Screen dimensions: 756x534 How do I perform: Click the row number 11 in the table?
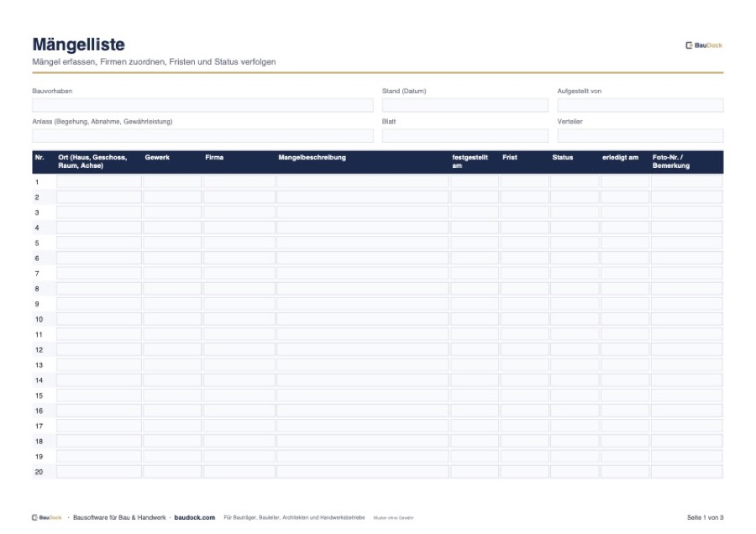coord(39,334)
